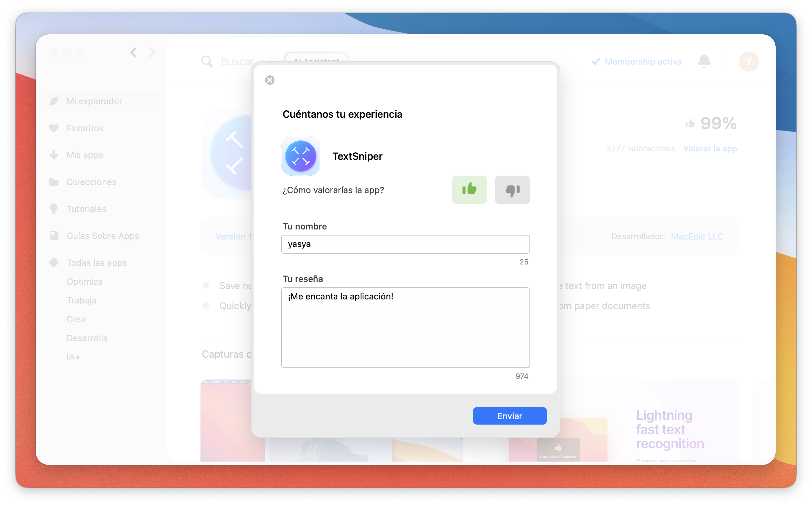Rate the app with thumbs up

coord(469,189)
